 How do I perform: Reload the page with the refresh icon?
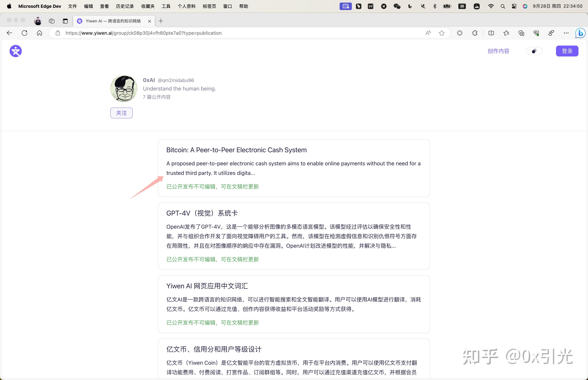[x=24, y=33]
